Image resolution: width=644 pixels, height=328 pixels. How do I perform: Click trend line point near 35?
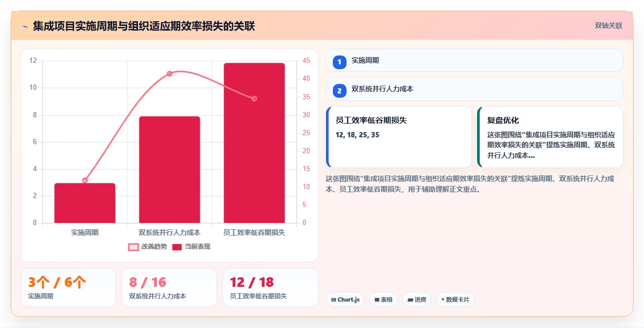point(254,99)
